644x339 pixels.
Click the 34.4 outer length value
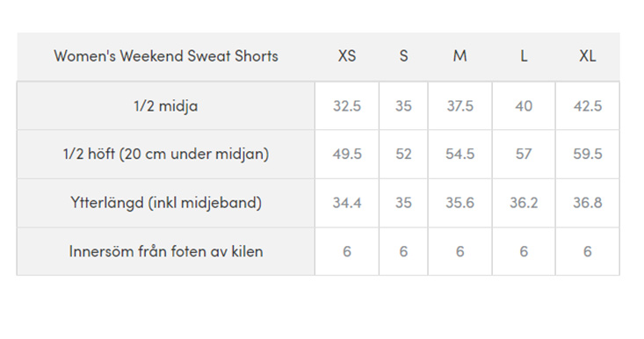click(x=347, y=202)
